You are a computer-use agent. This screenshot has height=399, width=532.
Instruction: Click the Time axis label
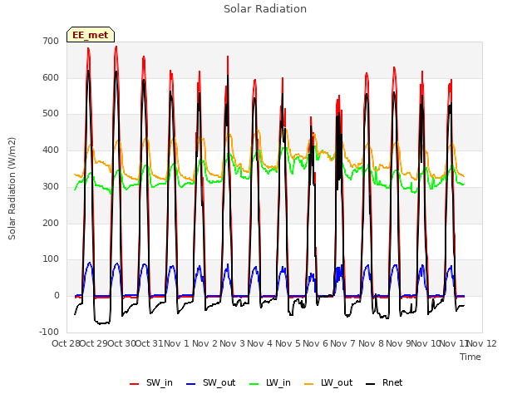pyautogui.click(x=470, y=357)
